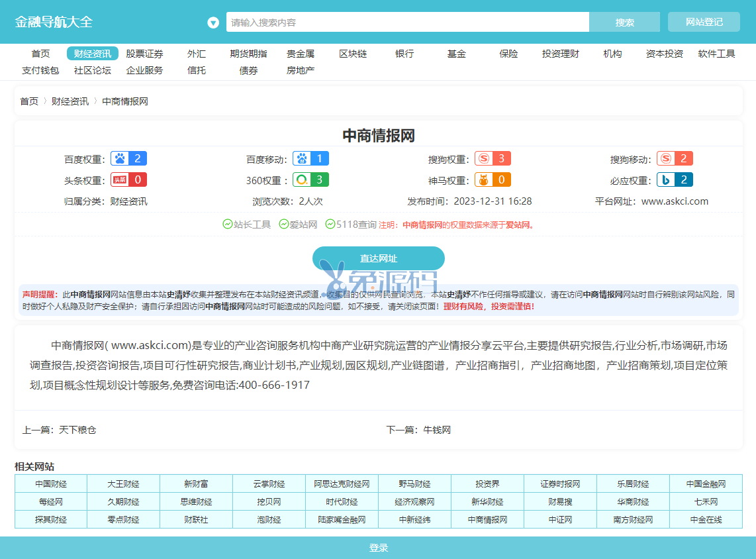
Task: Select 财经资讯 nav tab
Action: [x=93, y=54]
